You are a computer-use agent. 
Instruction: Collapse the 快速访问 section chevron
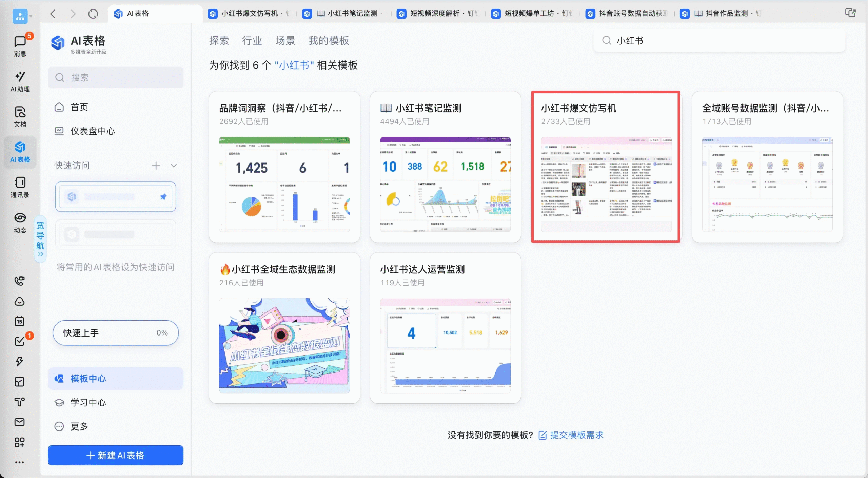(174, 166)
